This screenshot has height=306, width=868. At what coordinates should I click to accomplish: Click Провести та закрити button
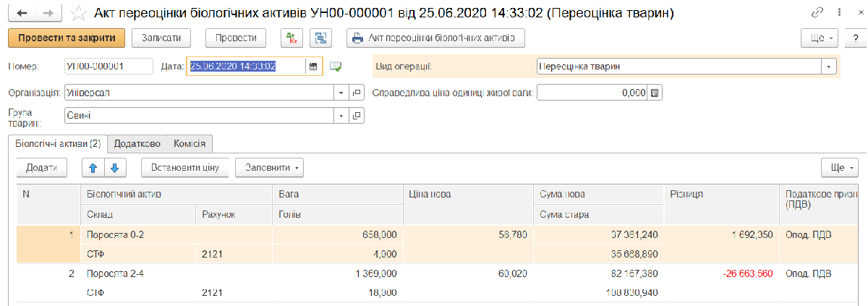coord(67,38)
